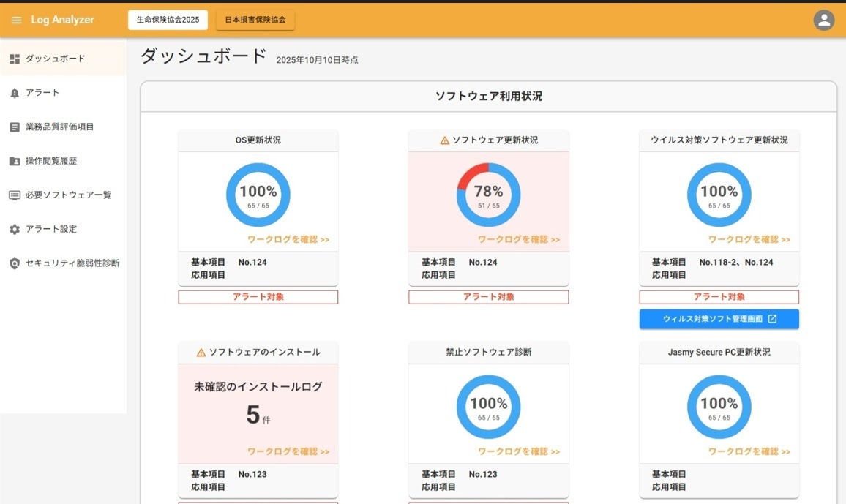Click the セキュリティ脆弱性診断 icon in sidebar
Screen dimensions: 846x504
click(15, 263)
